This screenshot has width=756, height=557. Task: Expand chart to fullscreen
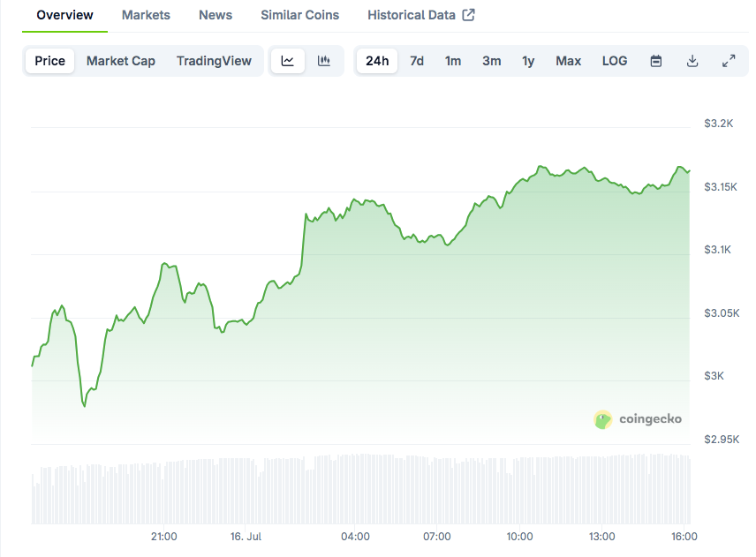(x=728, y=61)
